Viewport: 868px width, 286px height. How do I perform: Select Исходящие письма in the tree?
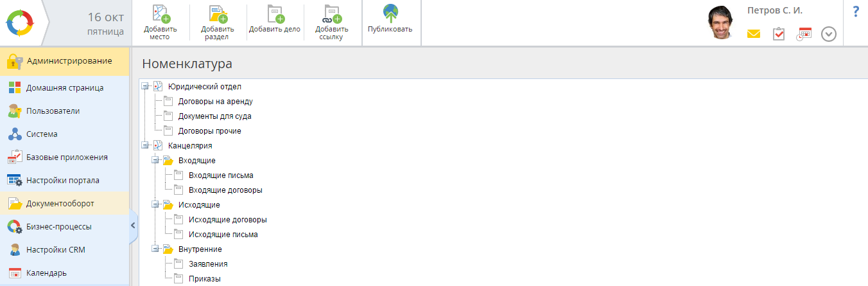tap(223, 234)
